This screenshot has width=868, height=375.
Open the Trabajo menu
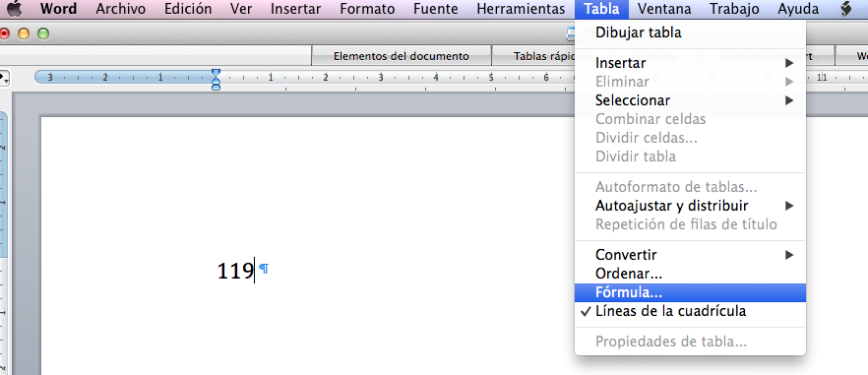[734, 9]
